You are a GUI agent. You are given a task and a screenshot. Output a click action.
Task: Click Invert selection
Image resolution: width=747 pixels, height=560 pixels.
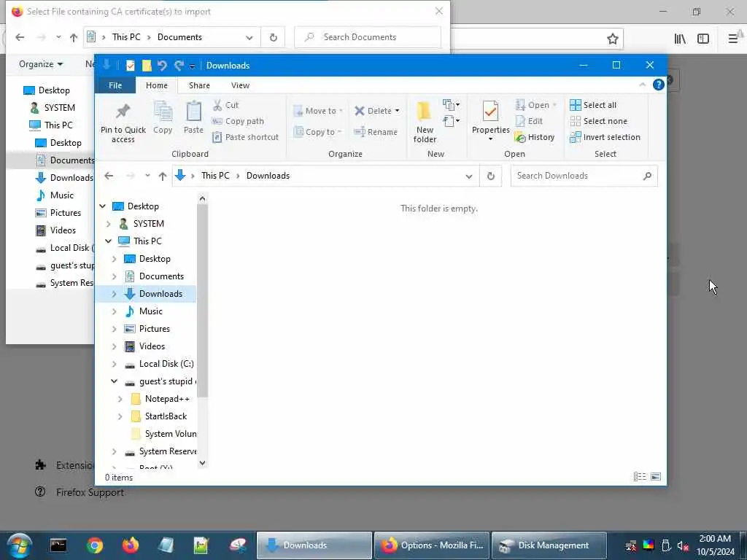pos(605,137)
